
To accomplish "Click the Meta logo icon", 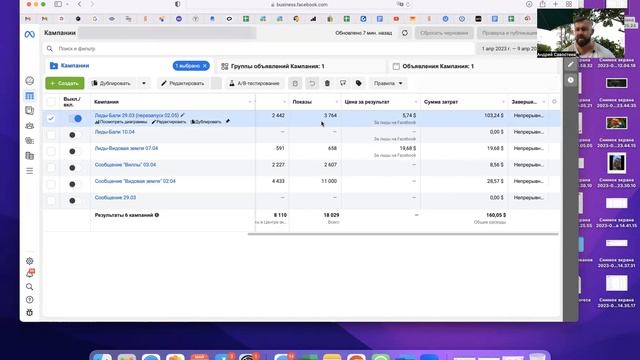I will point(29,34).
